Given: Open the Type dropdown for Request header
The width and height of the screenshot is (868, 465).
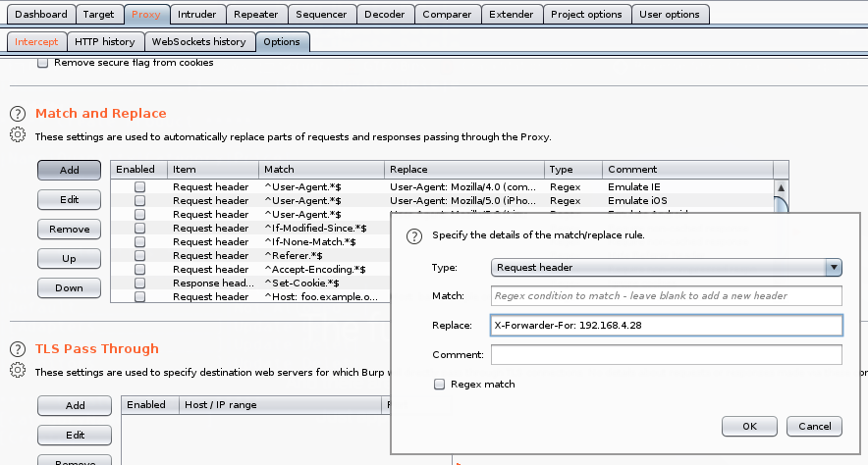Looking at the screenshot, I should tap(667, 267).
